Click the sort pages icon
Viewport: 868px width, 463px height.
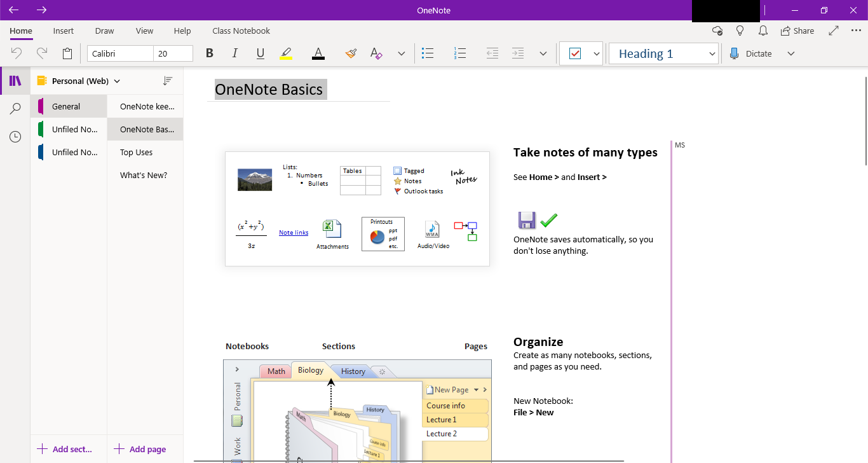point(168,81)
